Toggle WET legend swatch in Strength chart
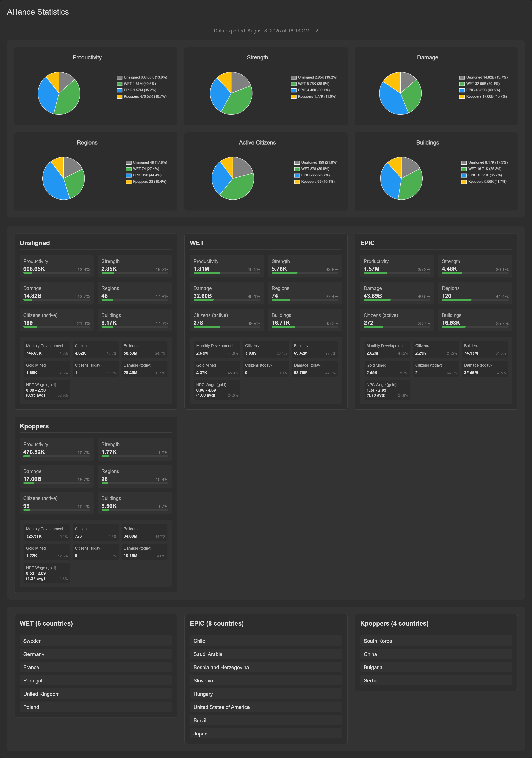 coord(294,84)
